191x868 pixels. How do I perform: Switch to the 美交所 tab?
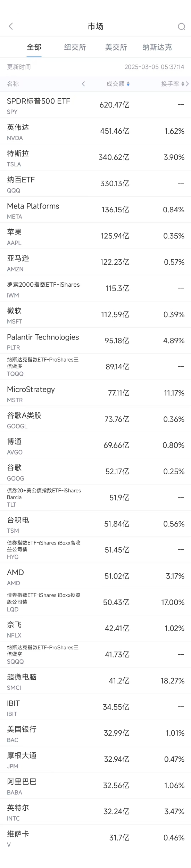[x=116, y=47]
